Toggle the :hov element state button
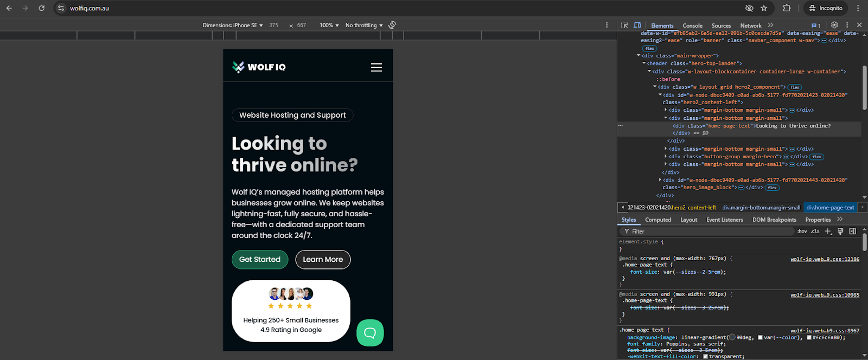This screenshot has height=360, width=868. pos(802,231)
